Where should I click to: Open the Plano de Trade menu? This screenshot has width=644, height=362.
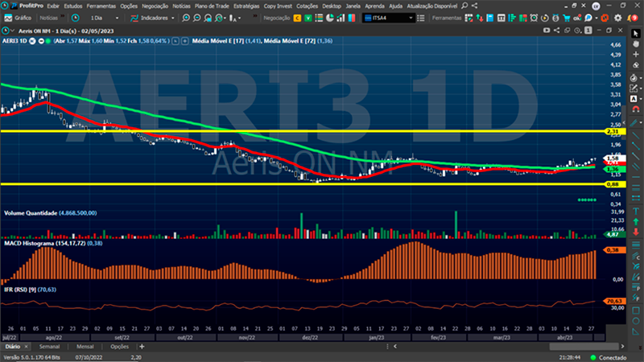pos(212,6)
